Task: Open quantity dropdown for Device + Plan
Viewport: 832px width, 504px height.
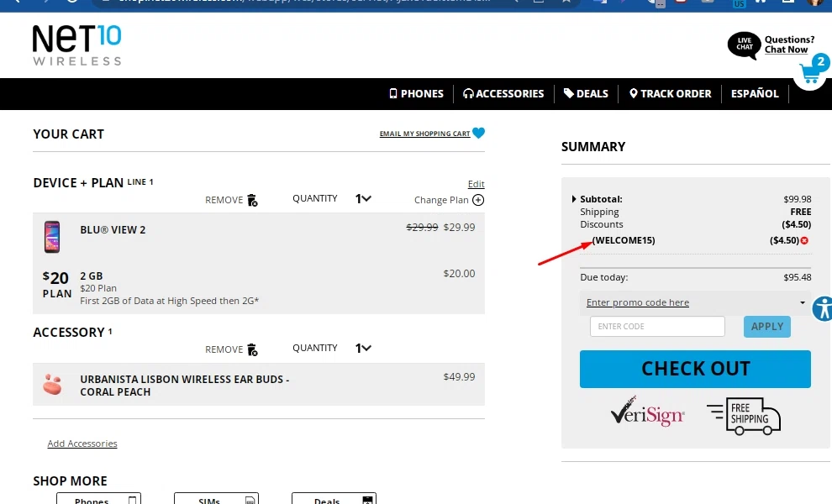Action: pos(363,198)
